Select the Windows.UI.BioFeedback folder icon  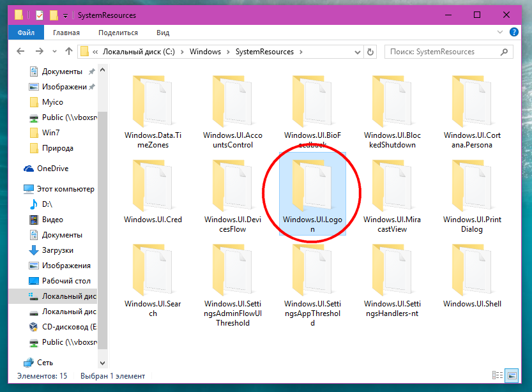pyautogui.click(x=312, y=101)
